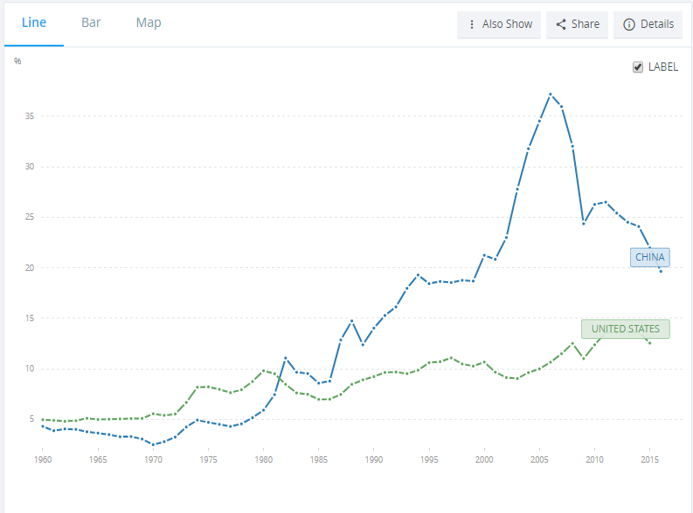Click the 1960 x-axis year label
The height and width of the screenshot is (513, 693).
pyautogui.click(x=43, y=460)
